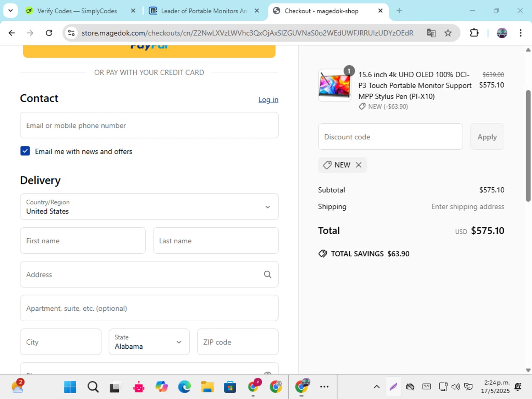Open the Windows Start menu

(70, 387)
